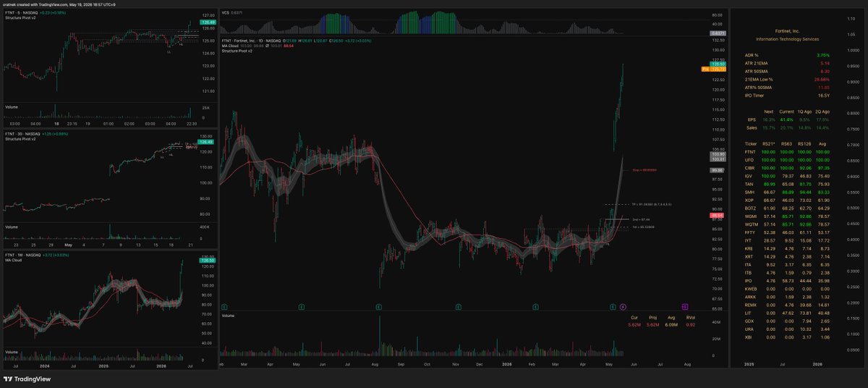Click the RVol value in volume stats
This screenshot has height=388, width=868.
coord(691,325)
